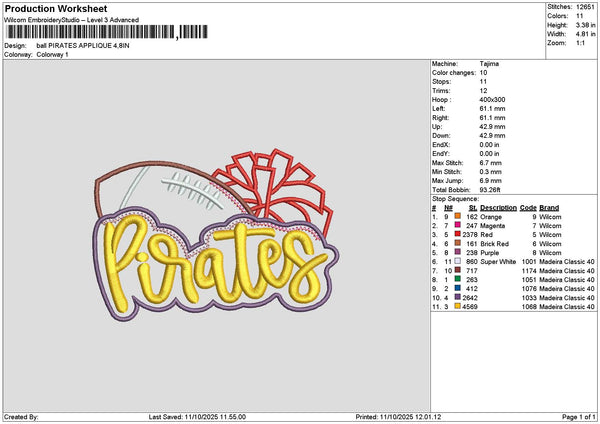Click stitch count 2642 in row 10
The height and width of the screenshot is (424, 600).
click(x=470, y=298)
